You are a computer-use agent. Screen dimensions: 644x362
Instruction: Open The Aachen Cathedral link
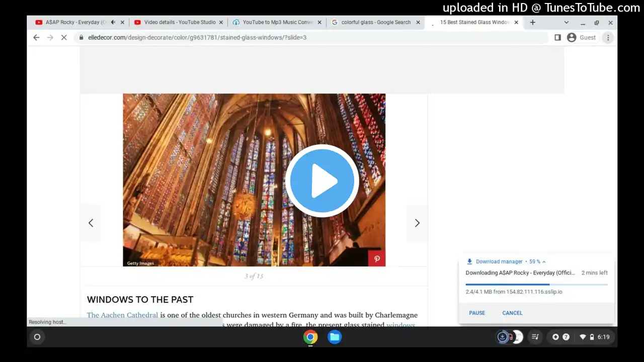point(122,315)
